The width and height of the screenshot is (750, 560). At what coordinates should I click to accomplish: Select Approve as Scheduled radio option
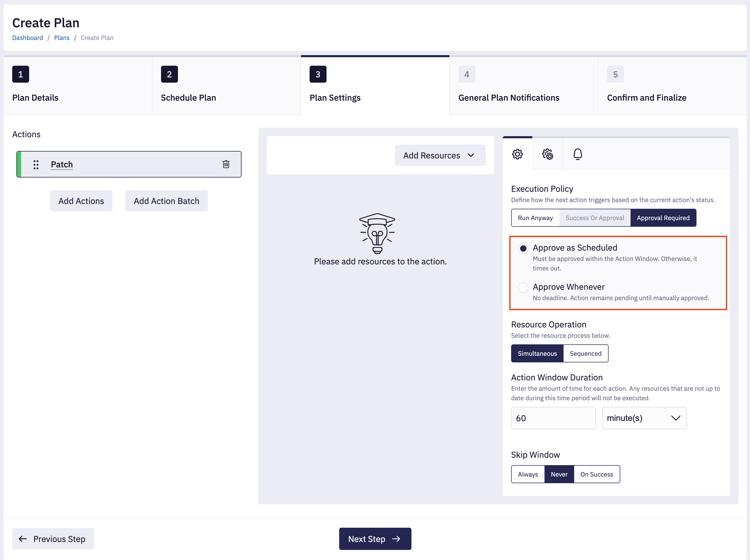click(523, 248)
